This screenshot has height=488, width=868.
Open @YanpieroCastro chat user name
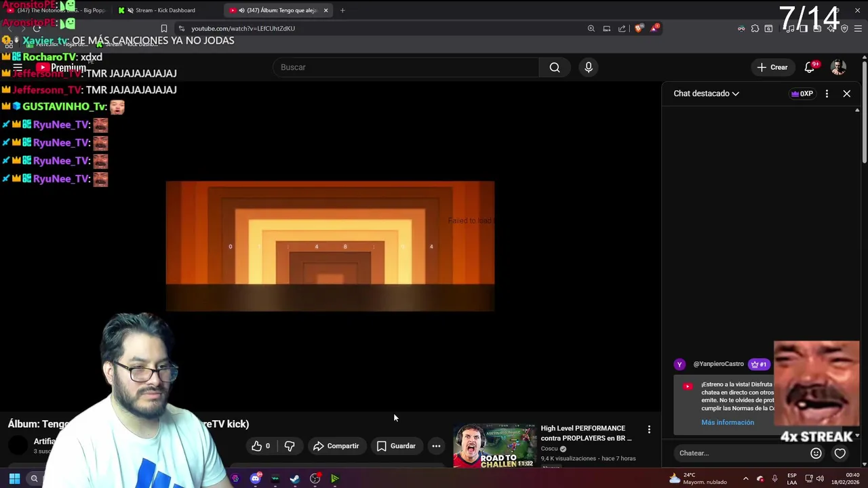[718, 364]
